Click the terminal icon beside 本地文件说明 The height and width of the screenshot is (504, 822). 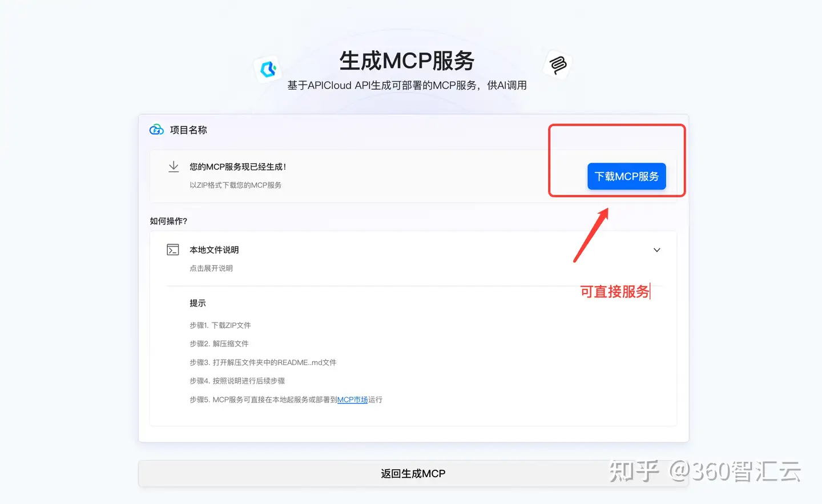(x=173, y=249)
